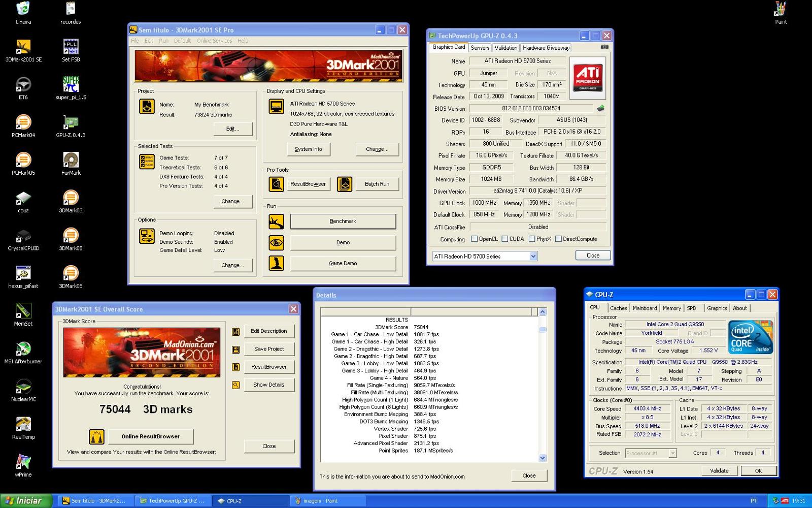Launch FurMark from the desktop
This screenshot has height=508, width=812.
71,164
